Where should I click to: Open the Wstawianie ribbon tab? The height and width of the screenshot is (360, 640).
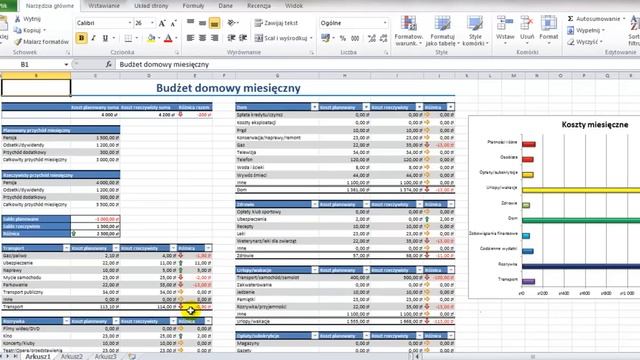[x=104, y=6]
